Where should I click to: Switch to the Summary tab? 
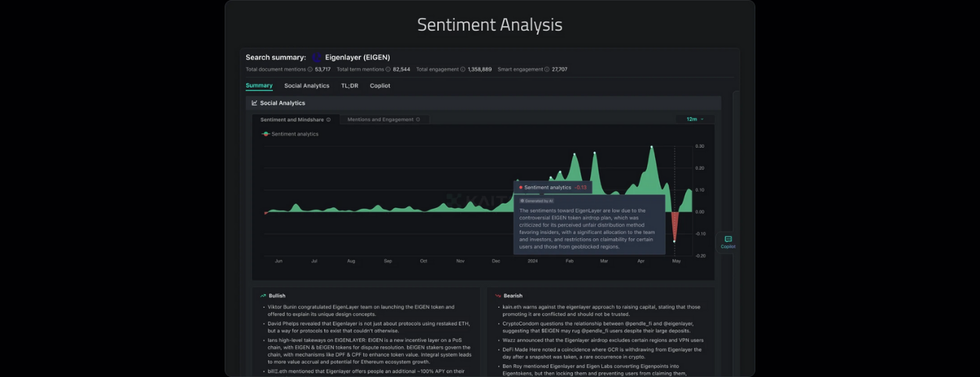259,85
